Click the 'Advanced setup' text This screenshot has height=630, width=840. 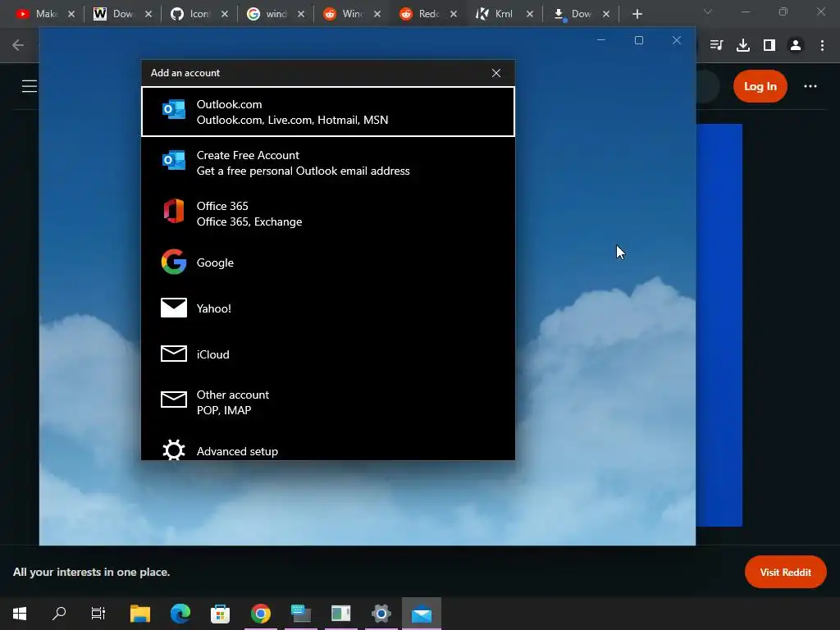tap(237, 451)
